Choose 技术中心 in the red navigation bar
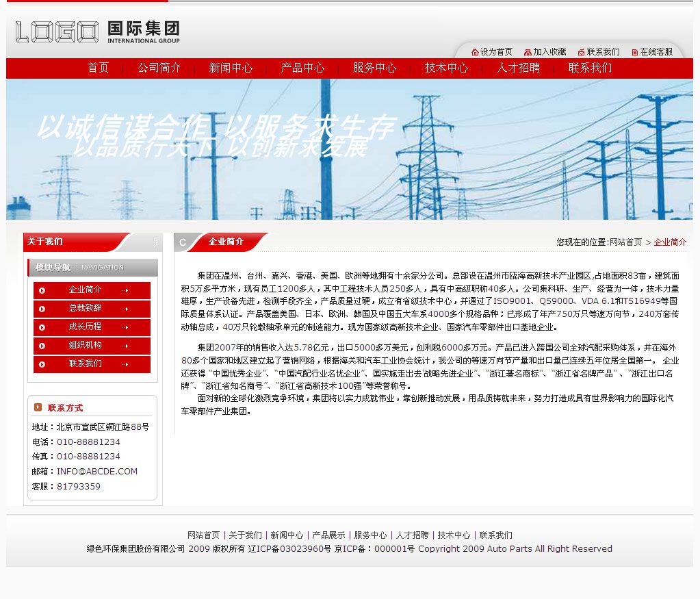This screenshot has width=700, height=599. (x=446, y=68)
